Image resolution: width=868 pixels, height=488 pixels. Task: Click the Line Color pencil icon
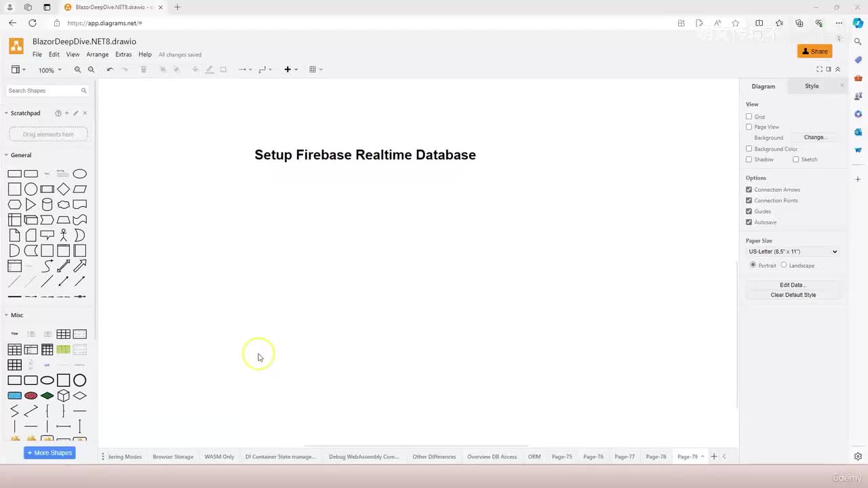(x=209, y=70)
